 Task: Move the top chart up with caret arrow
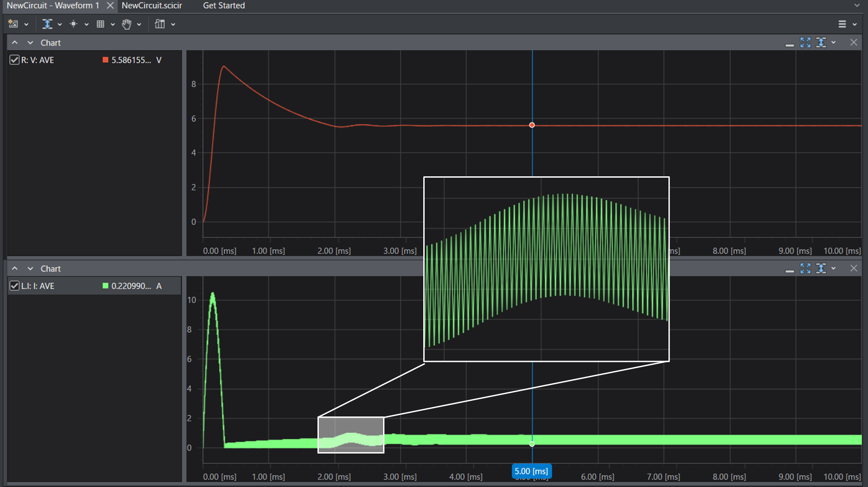click(x=15, y=42)
